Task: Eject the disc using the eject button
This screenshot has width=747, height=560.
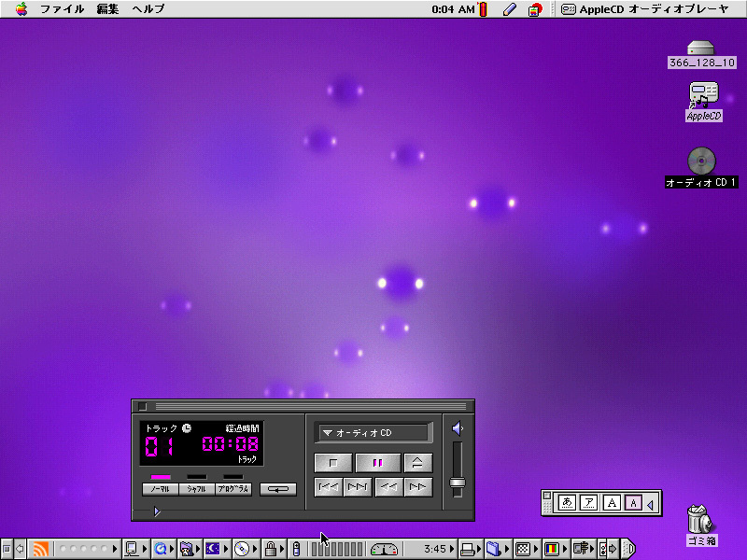Action: click(x=418, y=463)
